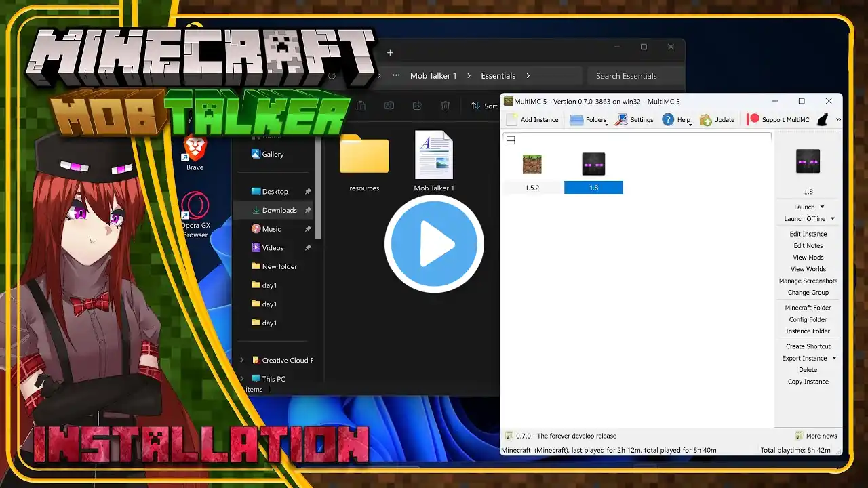Expand This PC in Explorer sidebar

(x=241, y=379)
